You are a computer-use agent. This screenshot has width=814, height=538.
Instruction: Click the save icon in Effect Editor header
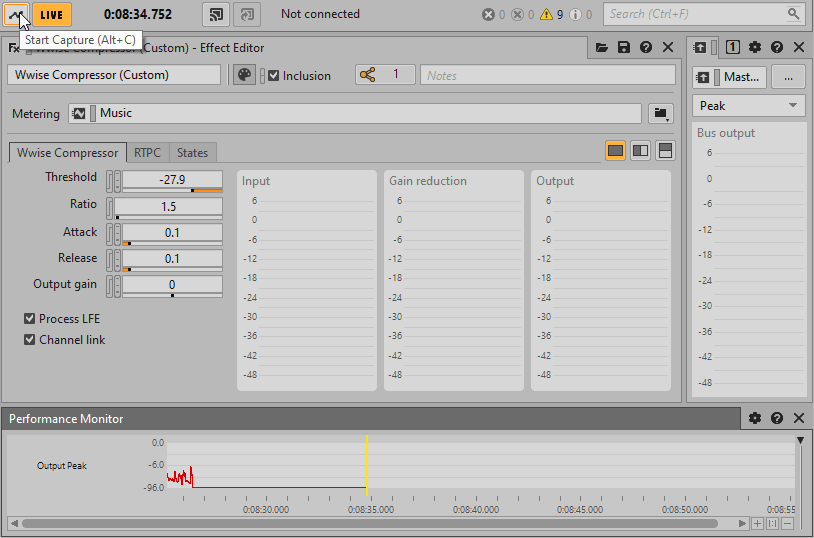tap(624, 47)
